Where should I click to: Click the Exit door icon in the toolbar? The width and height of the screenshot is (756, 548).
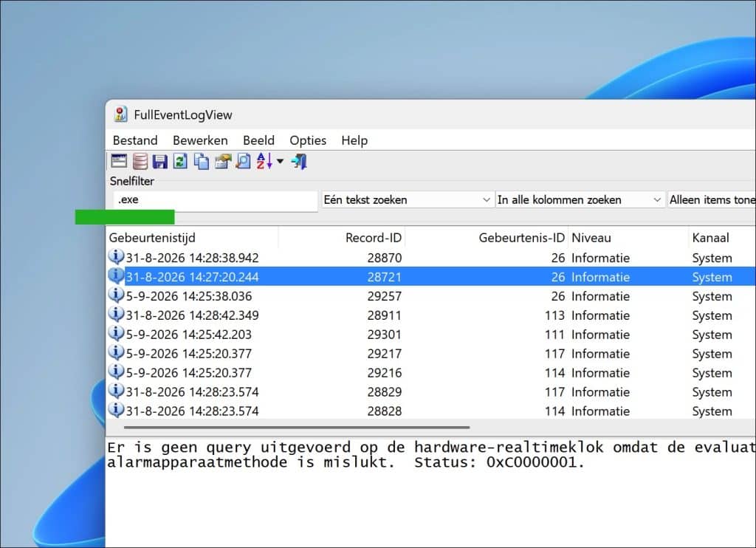tap(299, 161)
